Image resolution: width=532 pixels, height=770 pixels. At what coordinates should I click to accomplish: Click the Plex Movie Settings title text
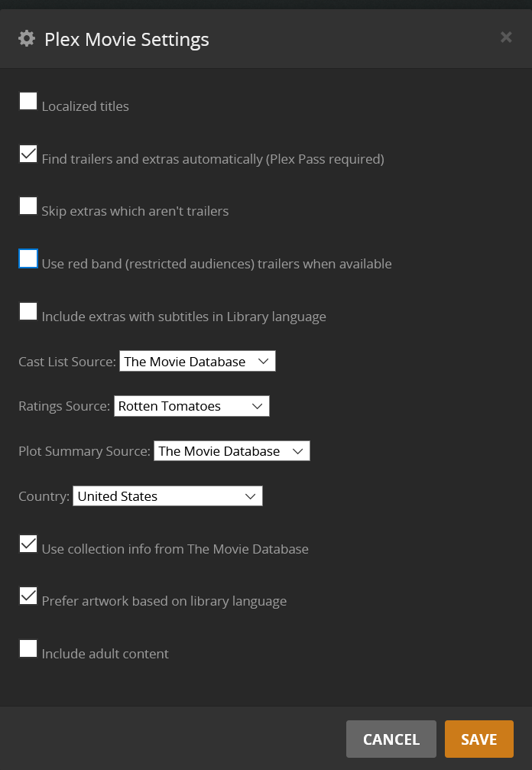(x=126, y=39)
